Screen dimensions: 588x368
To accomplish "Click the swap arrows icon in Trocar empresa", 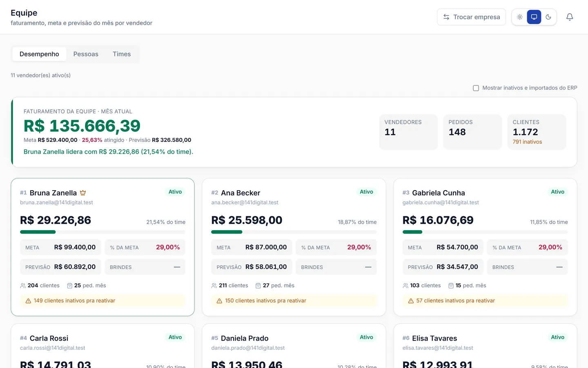I will tap(446, 17).
